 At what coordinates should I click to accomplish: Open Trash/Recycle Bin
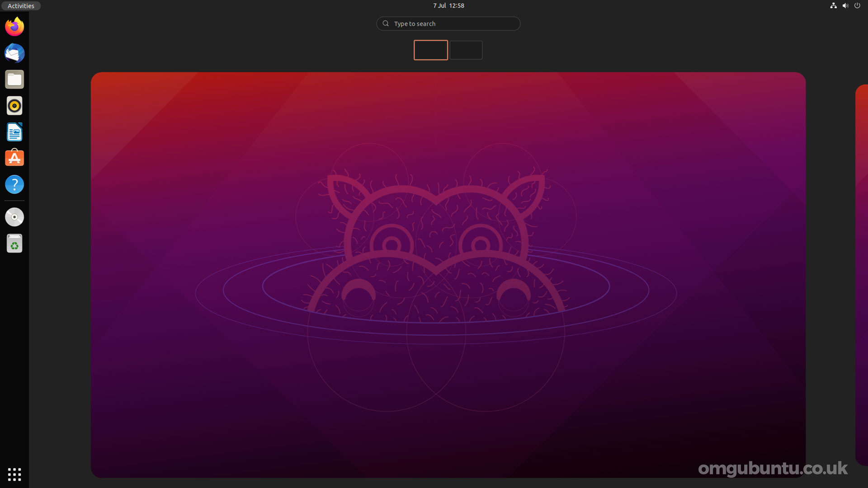click(x=14, y=243)
